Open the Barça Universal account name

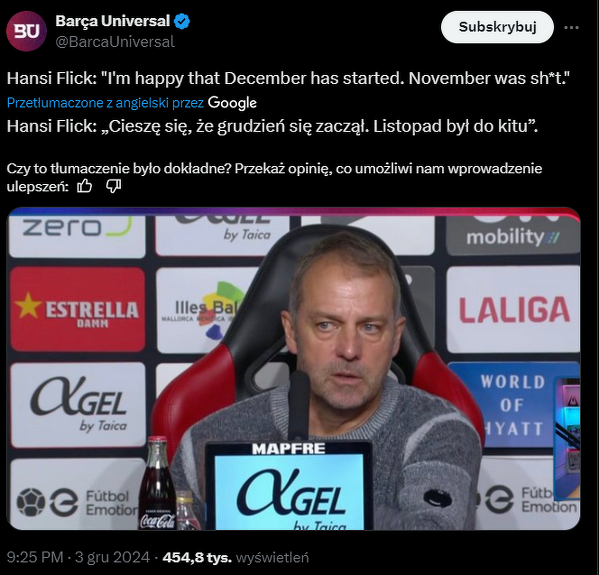[x=113, y=21]
